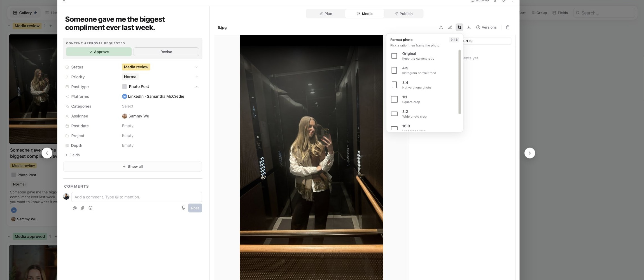Click the Add a comment input field
This screenshot has width=644, height=280.
pyautogui.click(x=137, y=197)
